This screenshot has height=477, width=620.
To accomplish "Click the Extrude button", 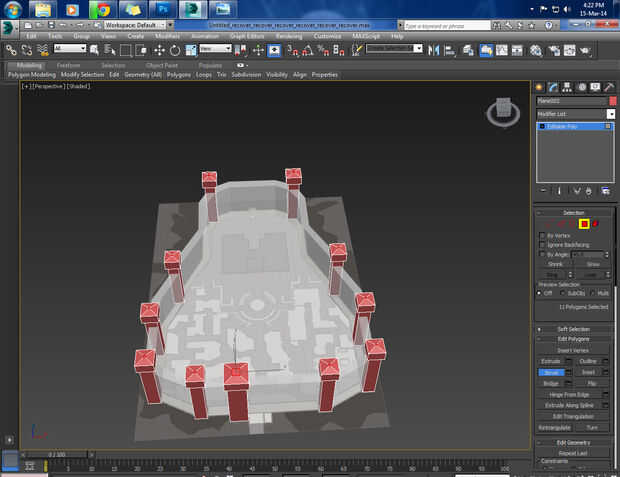I will click(x=551, y=360).
